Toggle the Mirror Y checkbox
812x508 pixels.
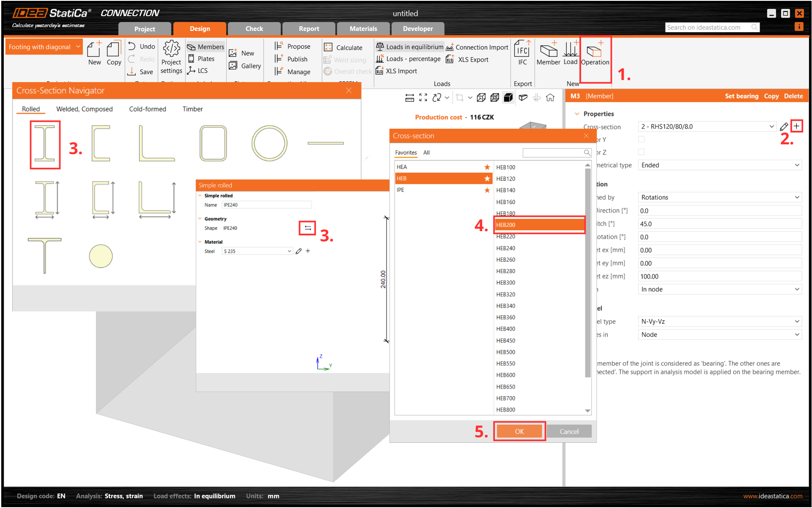[641, 139]
